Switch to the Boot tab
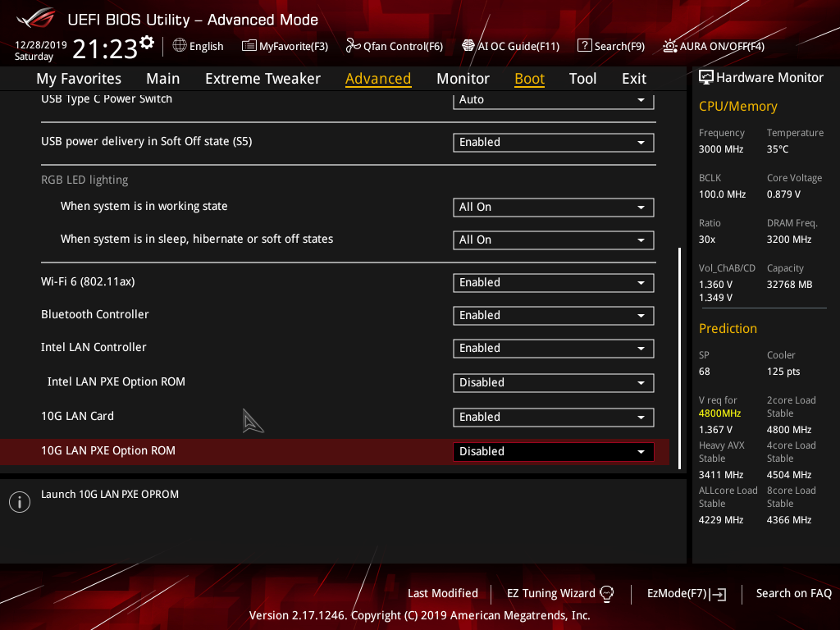Screen dimensions: 840x630 pos(529,79)
